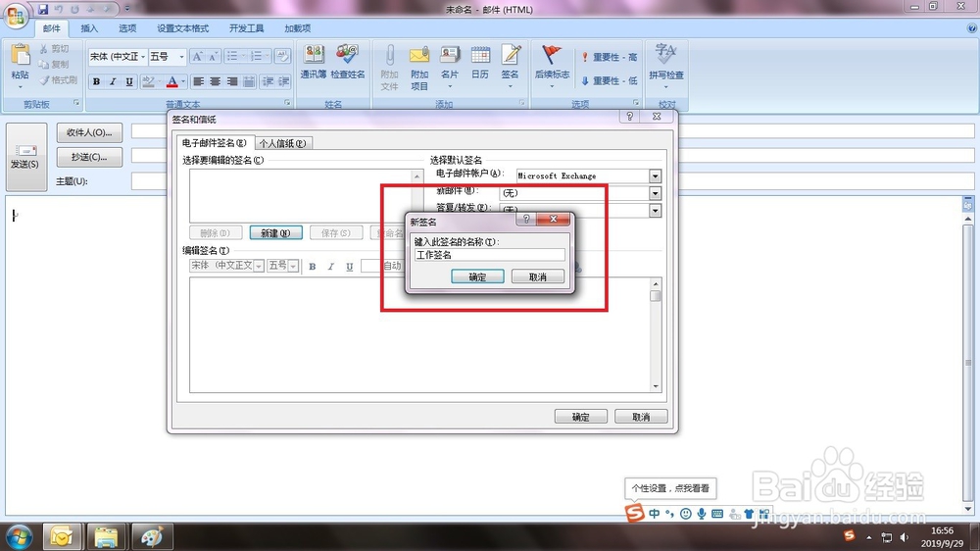Screen dimensions: 980x551
Task: Open the 插入 ribbon tab
Action: click(x=89, y=28)
